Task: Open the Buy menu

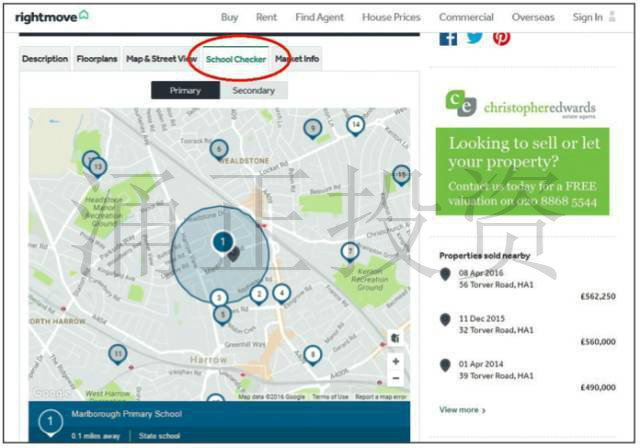Action: 229,18
